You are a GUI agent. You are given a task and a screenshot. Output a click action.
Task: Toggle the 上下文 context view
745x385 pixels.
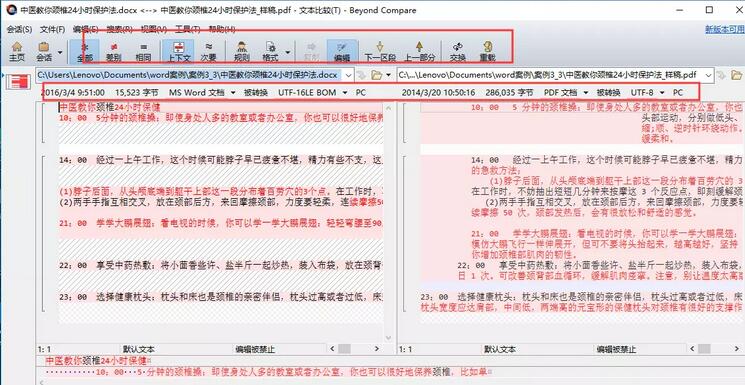(179, 52)
